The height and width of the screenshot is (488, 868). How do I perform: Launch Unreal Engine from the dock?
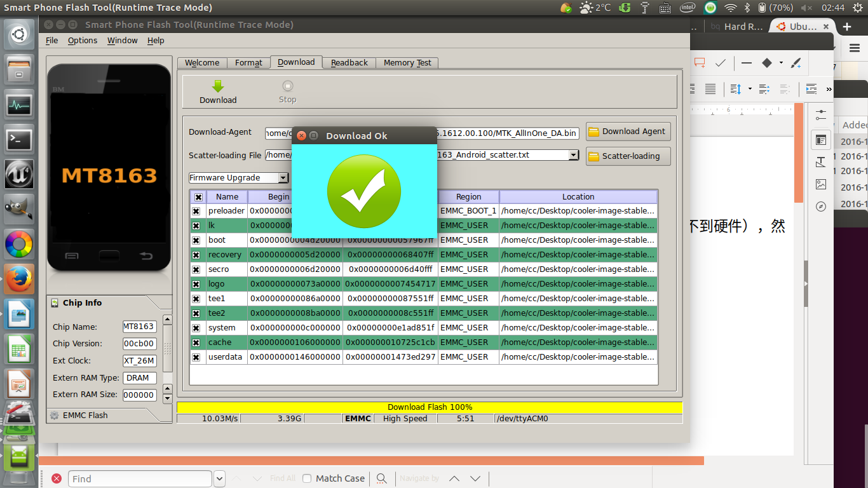point(19,173)
